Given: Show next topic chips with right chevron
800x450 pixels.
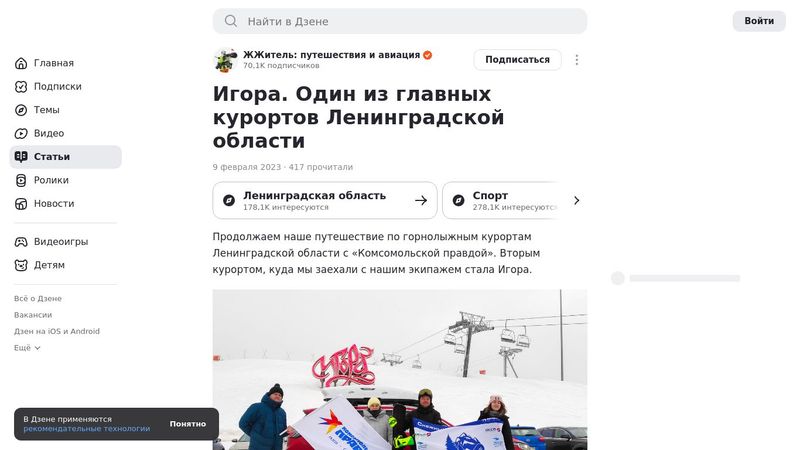Looking at the screenshot, I should point(577,201).
